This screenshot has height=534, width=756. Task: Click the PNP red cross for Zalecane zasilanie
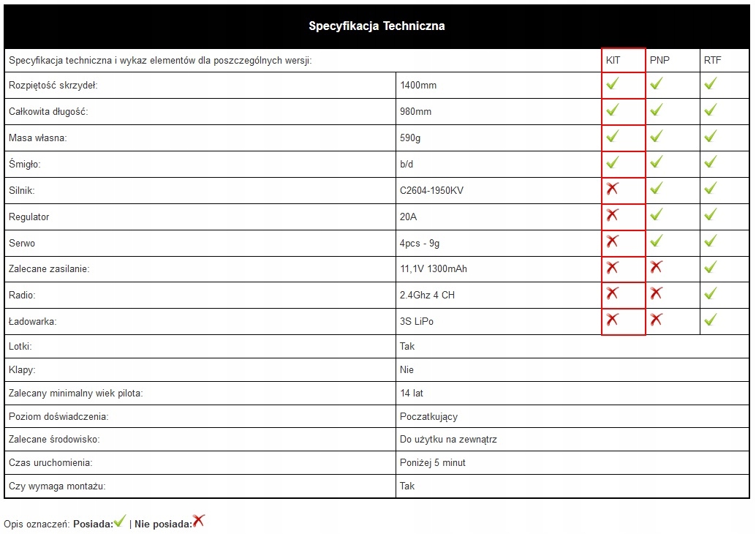tap(657, 267)
